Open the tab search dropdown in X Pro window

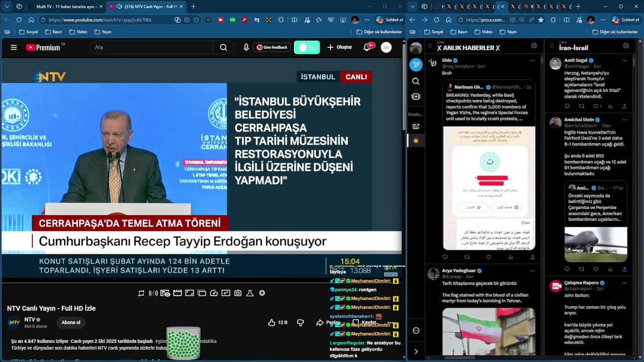(x=413, y=7)
